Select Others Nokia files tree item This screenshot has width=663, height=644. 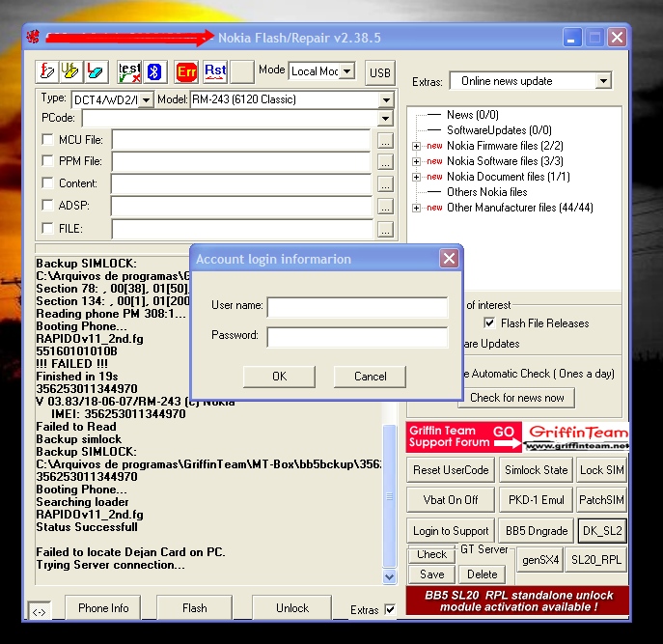coord(487,192)
